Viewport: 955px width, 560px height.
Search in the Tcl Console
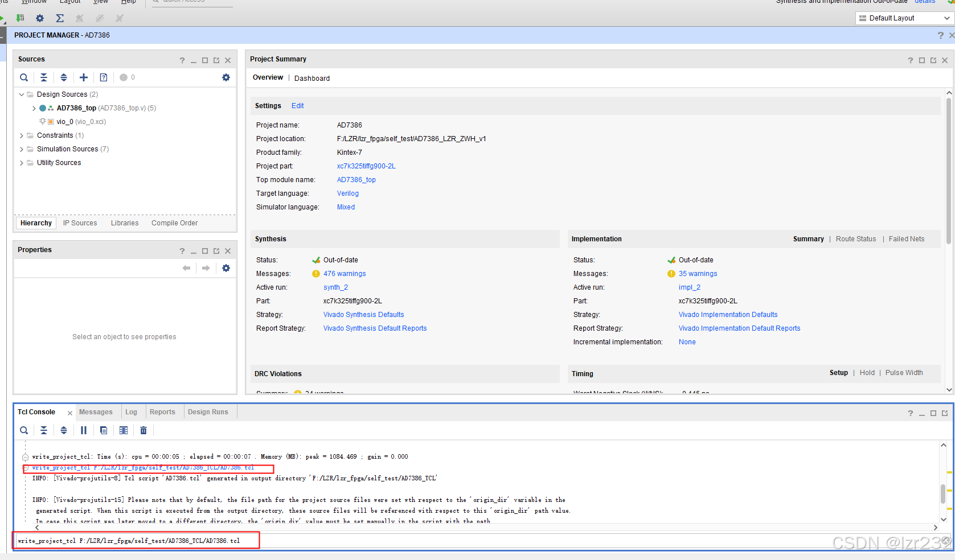point(24,430)
